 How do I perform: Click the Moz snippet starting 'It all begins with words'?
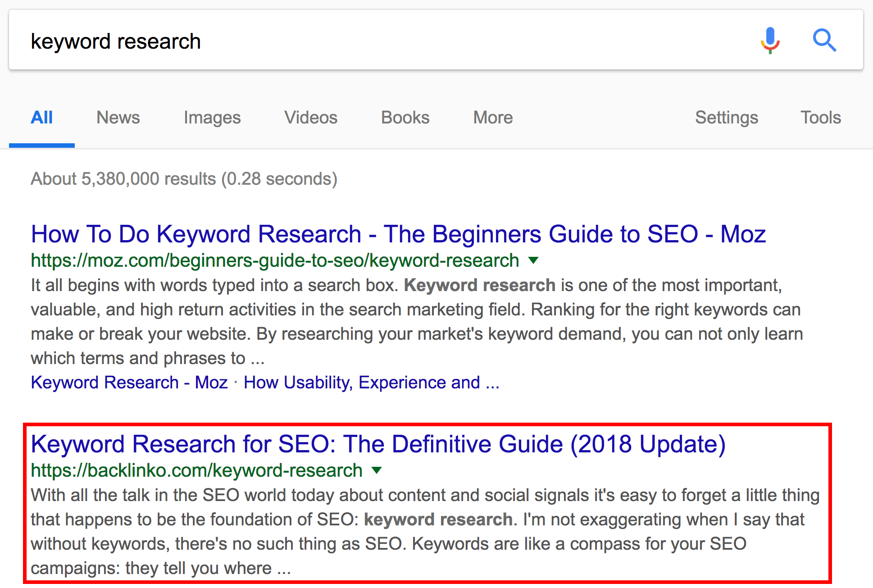[x=417, y=322]
